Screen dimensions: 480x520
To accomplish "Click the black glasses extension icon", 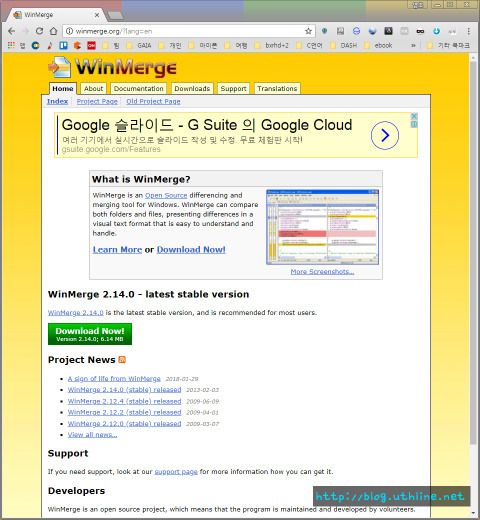I will (420, 31).
